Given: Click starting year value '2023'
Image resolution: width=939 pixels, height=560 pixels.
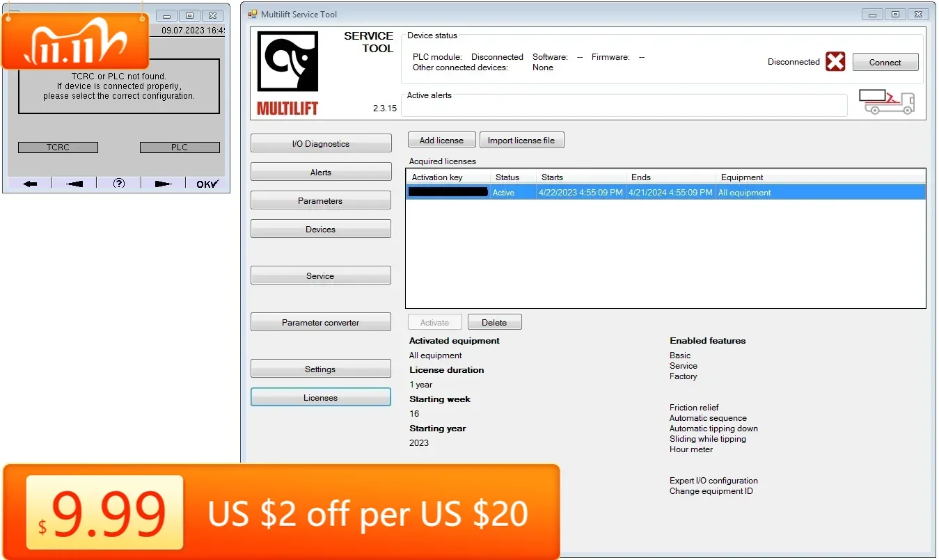Looking at the screenshot, I should pyautogui.click(x=419, y=443).
